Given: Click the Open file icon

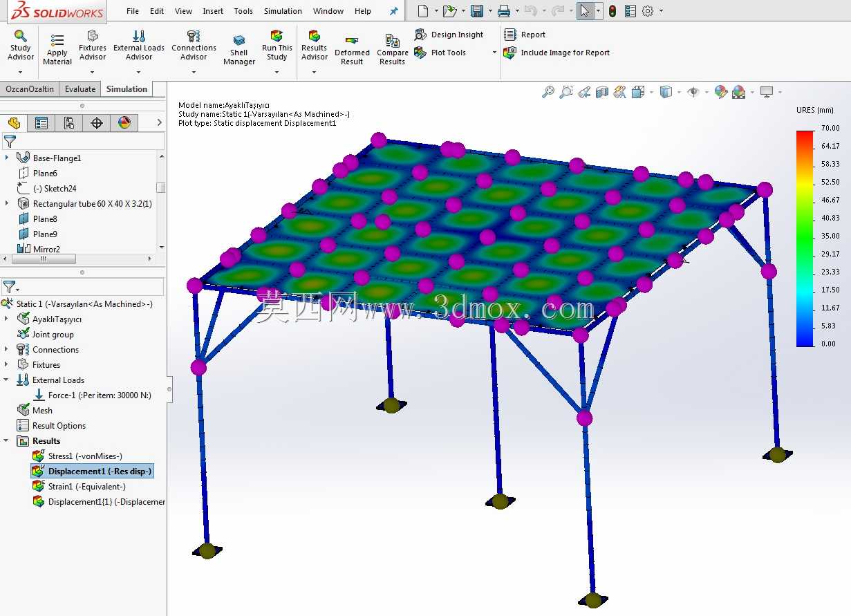Looking at the screenshot, I should 449,11.
